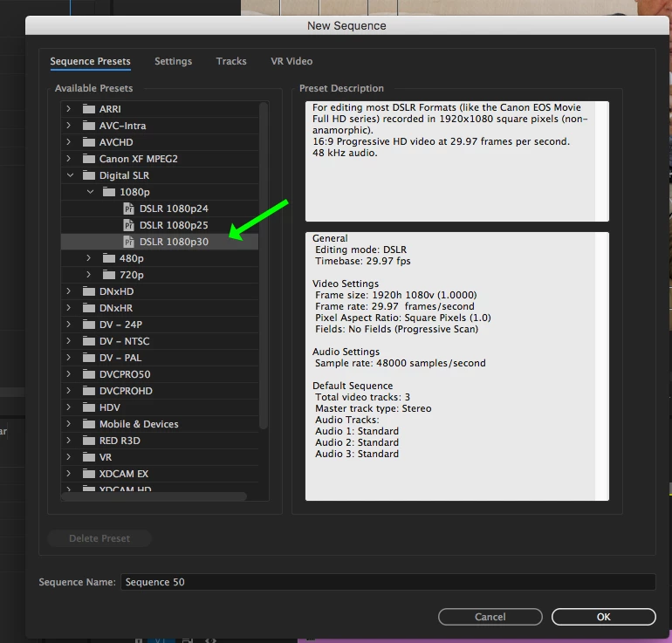Image resolution: width=672 pixels, height=643 pixels.
Task: Expand the 720p subfolder
Action: click(x=89, y=275)
